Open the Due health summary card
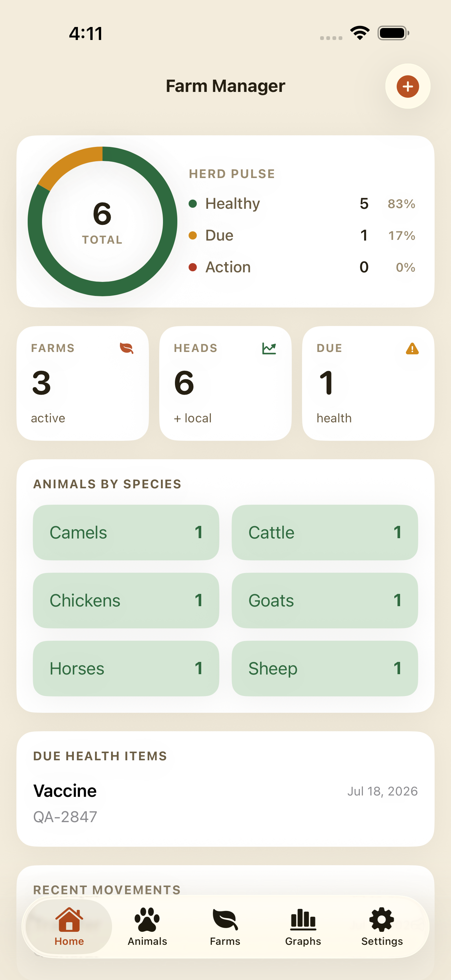Screen dimensions: 451x980 (x=368, y=383)
